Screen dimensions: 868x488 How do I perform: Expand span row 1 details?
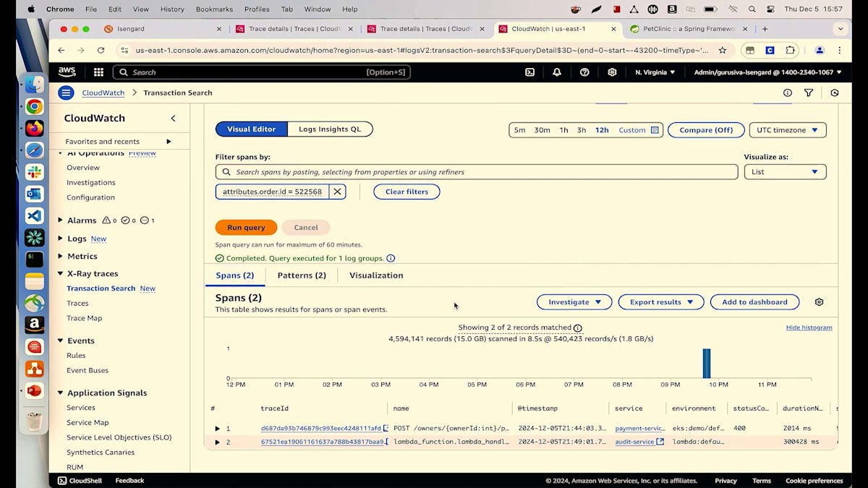tap(217, 429)
